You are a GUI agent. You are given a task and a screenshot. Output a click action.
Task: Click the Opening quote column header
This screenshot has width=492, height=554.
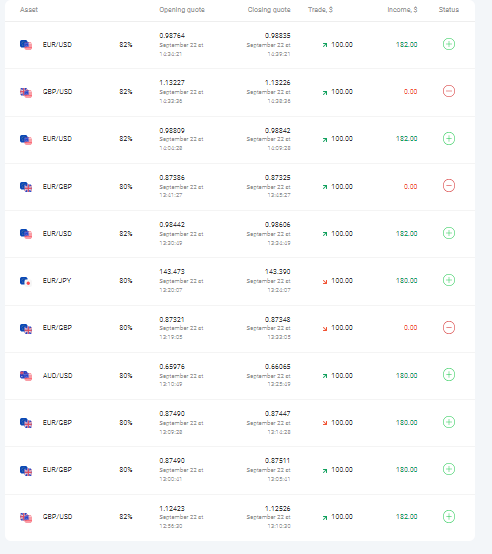182,10
